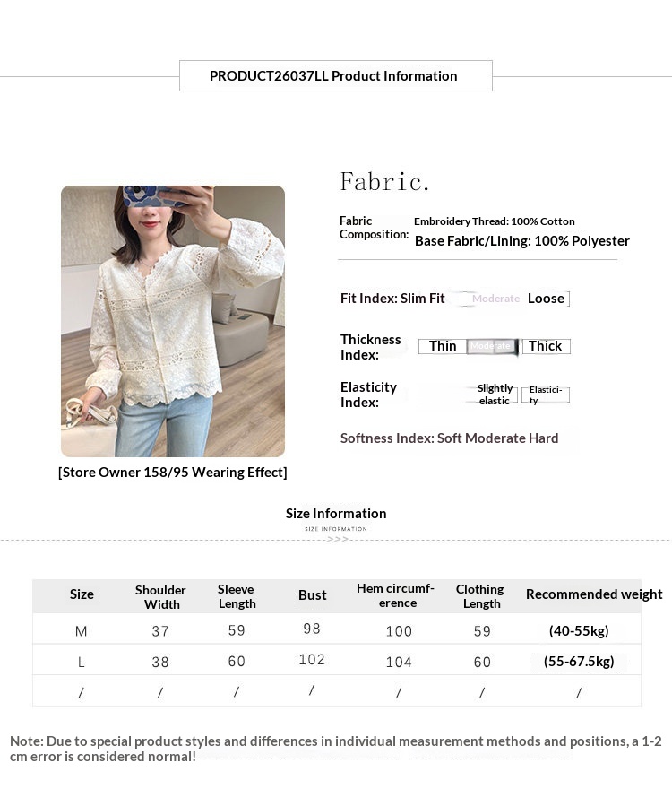Click the Size column header
The height and width of the screenshot is (789, 672).
(82, 594)
